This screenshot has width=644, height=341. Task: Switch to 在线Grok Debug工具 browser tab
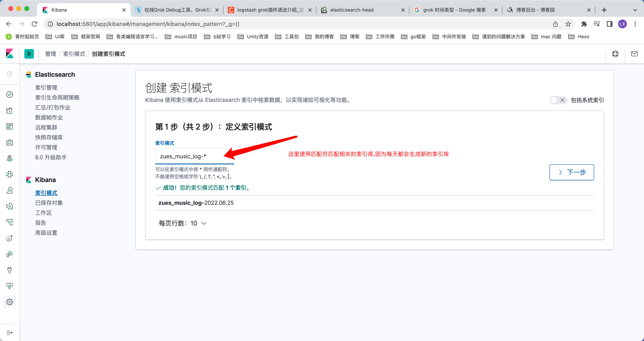click(177, 10)
